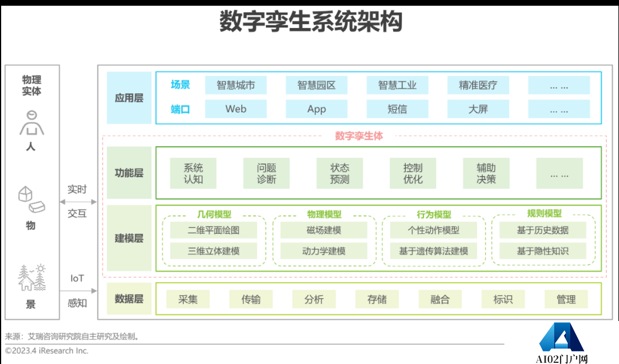619x364 pixels.
Task: Click the 实时 label
Action: click(x=77, y=189)
